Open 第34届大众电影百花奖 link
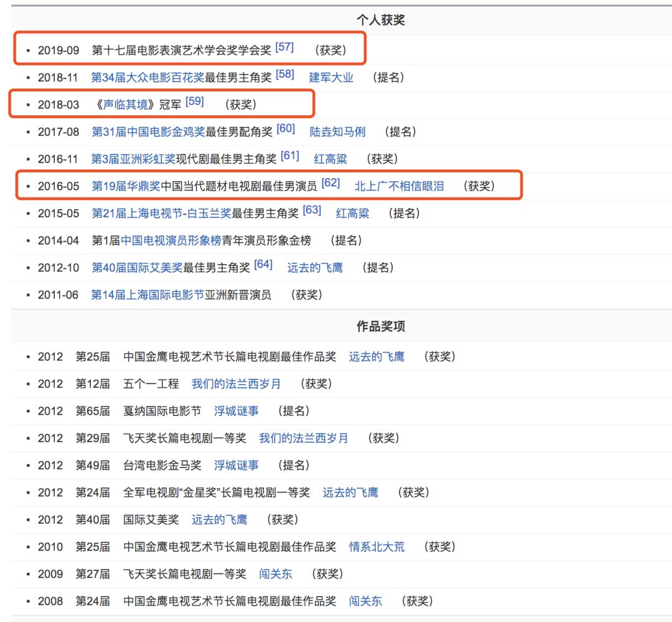Image resolution: width=672 pixels, height=622 pixels. (147, 78)
